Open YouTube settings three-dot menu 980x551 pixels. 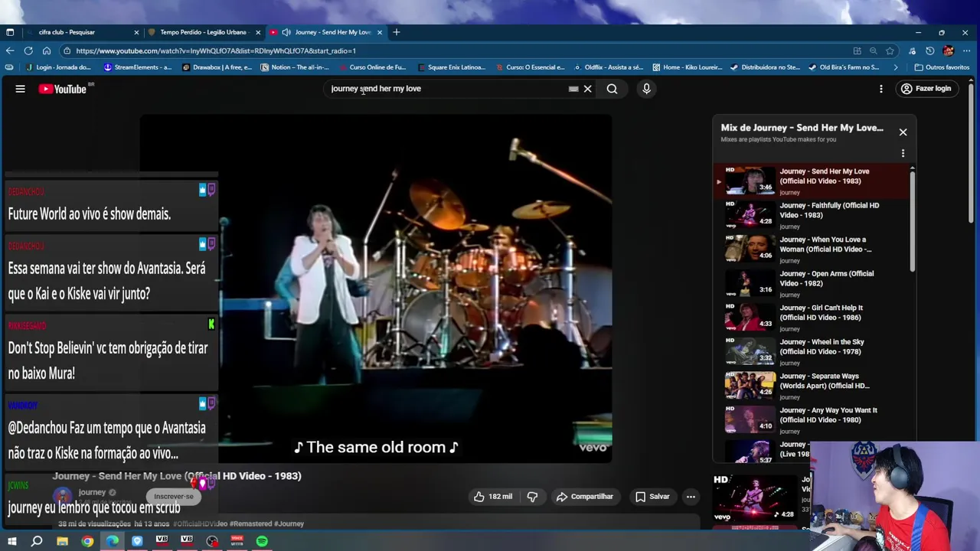click(x=881, y=89)
